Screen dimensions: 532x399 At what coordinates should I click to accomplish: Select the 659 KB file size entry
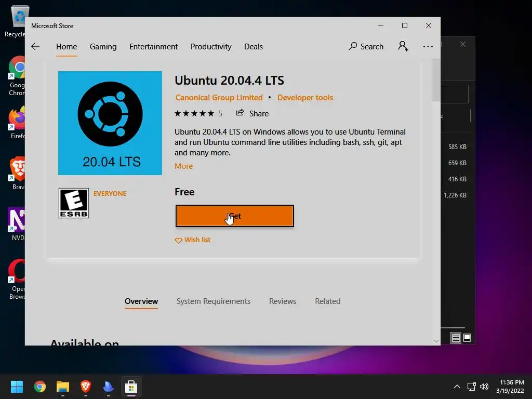pyautogui.click(x=457, y=163)
